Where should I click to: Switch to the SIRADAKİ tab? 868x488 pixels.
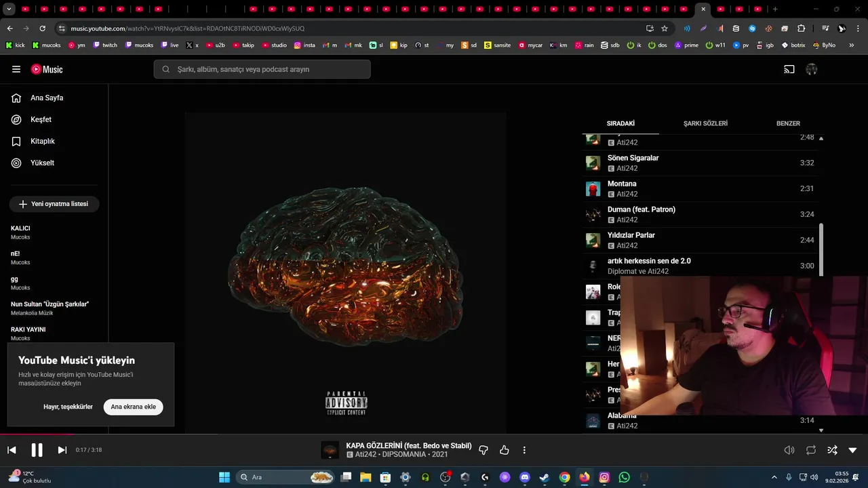620,123
